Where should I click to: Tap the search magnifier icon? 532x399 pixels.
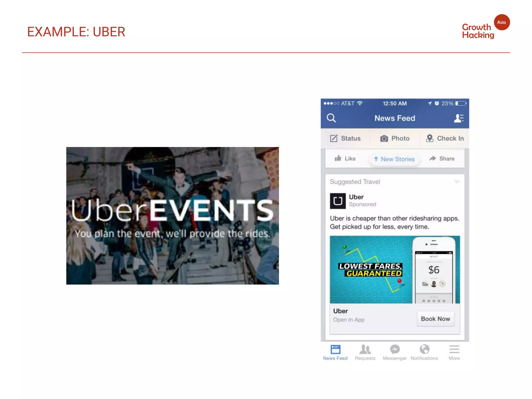[331, 118]
